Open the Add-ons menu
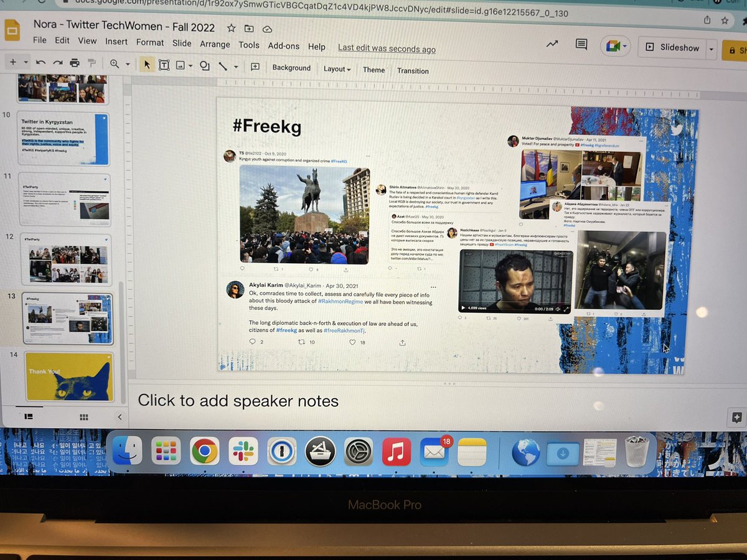The height and width of the screenshot is (560, 747). [284, 46]
